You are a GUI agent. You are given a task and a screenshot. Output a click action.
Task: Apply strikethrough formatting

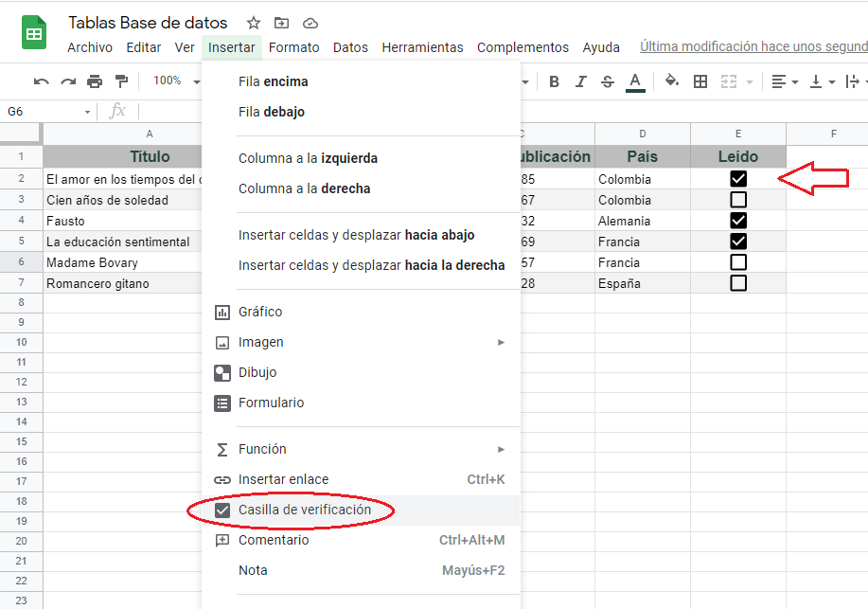pyautogui.click(x=608, y=81)
